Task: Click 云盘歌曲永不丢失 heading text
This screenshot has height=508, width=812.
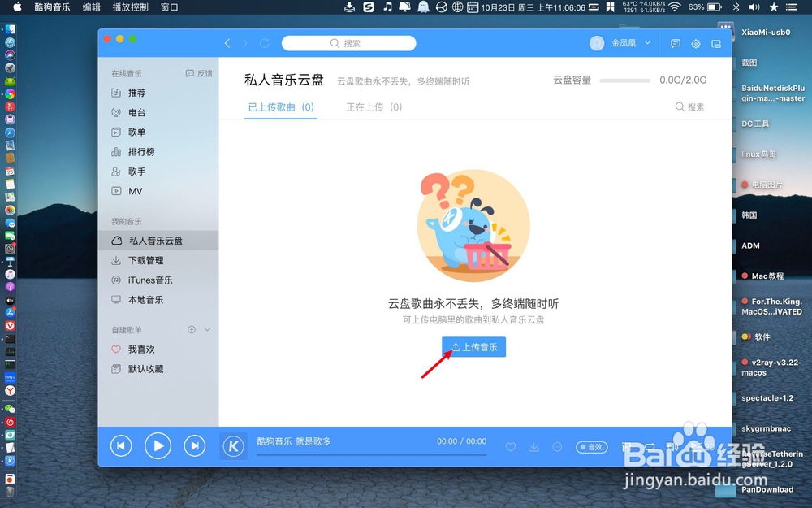Action: 473,304
